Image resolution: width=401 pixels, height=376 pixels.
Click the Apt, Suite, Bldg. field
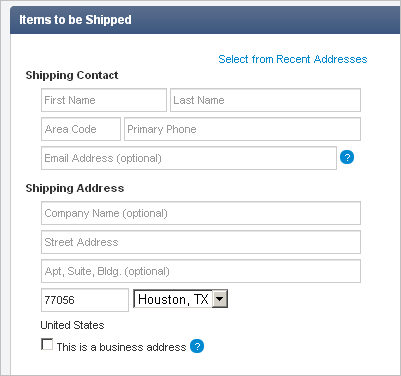pos(201,271)
